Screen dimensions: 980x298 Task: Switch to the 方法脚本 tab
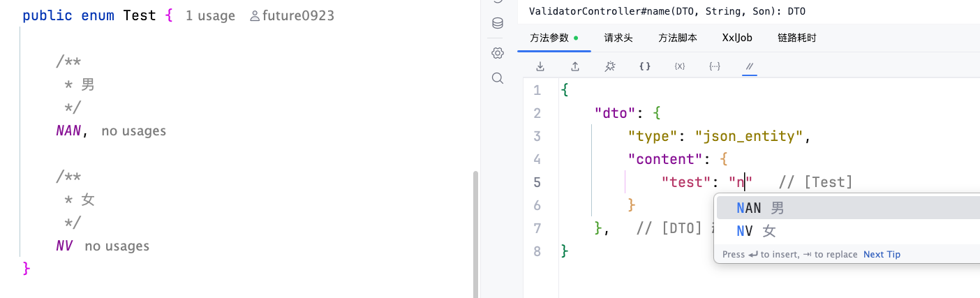pyautogui.click(x=678, y=38)
